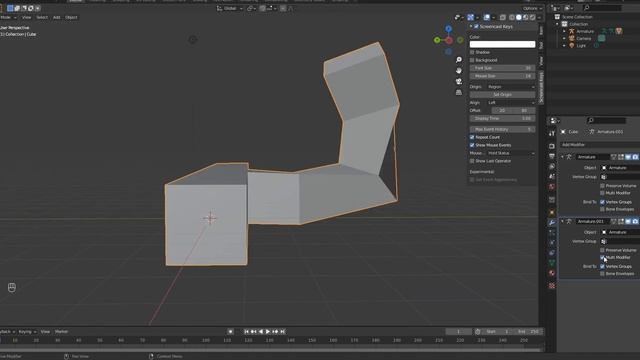This screenshot has width=640, height=360.
Task: Toggle the Screencast Keys panel checkbox
Action: [476, 27]
